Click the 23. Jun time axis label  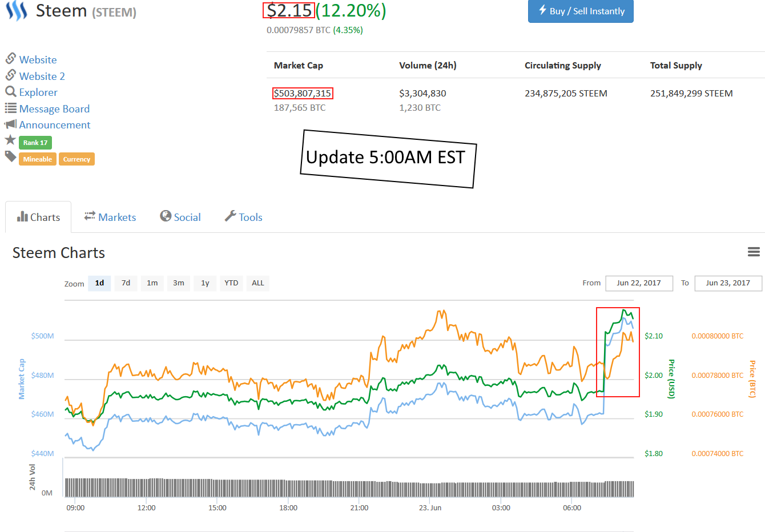pos(430,508)
